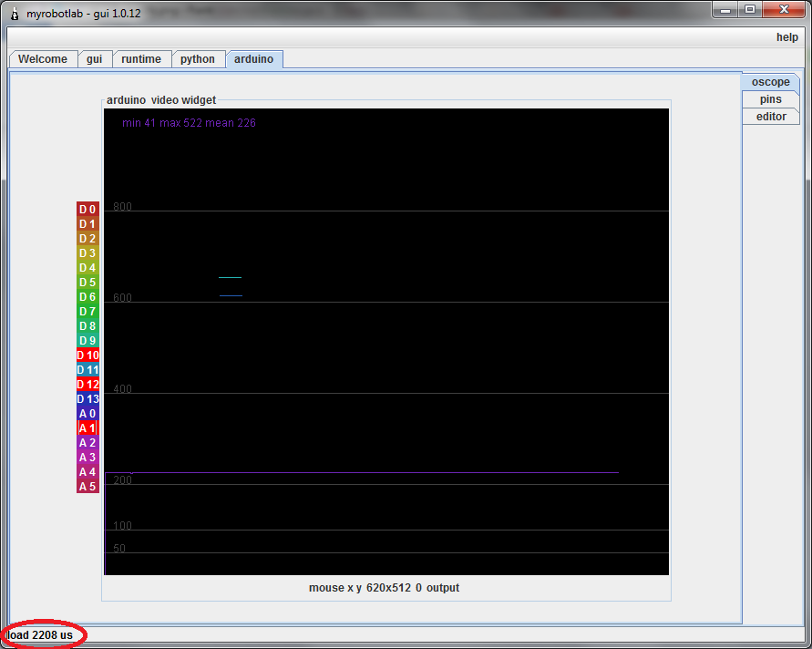This screenshot has height=649, width=812.
Task: Toggle pin D 12 trace button
Action: pos(87,385)
